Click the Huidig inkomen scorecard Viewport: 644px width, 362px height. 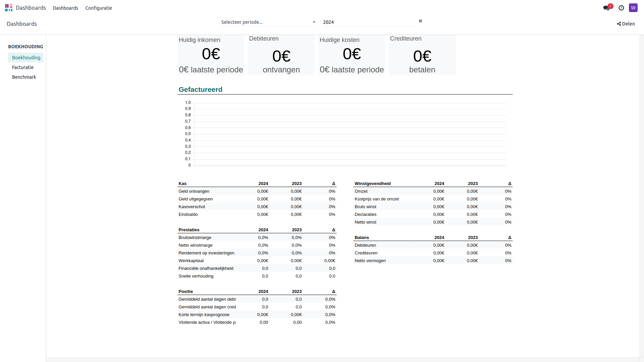tap(211, 55)
